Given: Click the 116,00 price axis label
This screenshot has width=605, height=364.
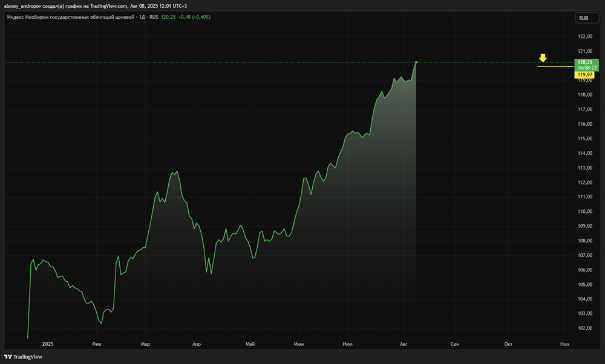Looking at the screenshot, I should coord(585,124).
